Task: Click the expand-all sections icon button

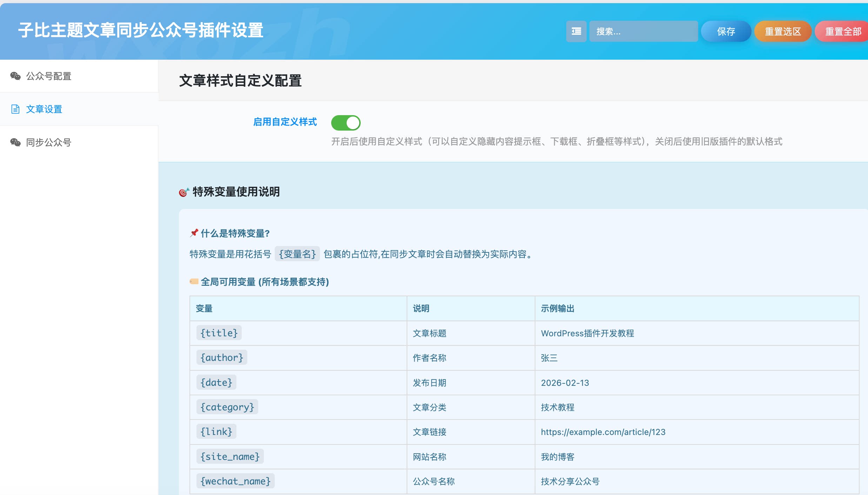Action: [x=576, y=32]
